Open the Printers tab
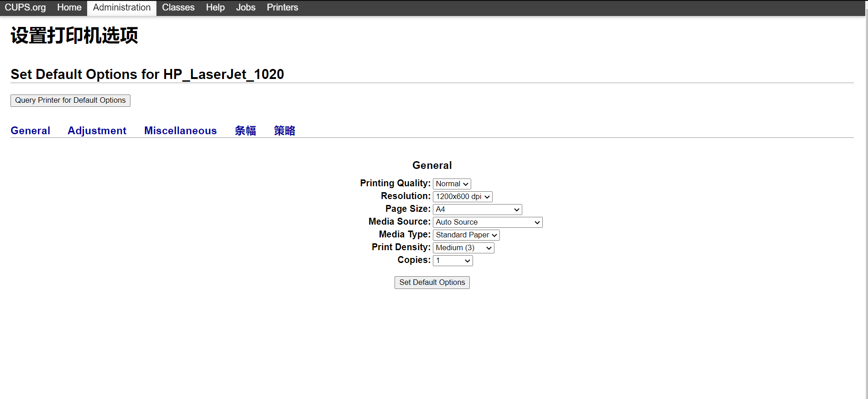 click(x=282, y=7)
